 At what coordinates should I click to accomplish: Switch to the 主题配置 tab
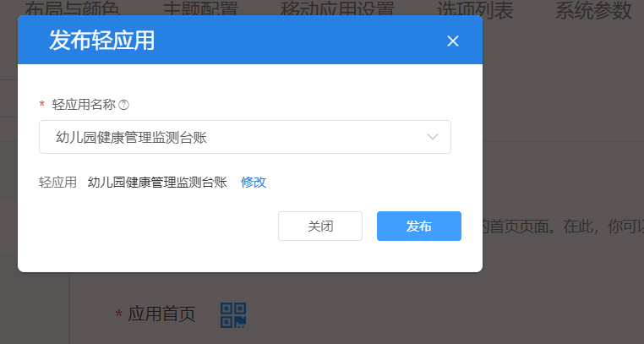click(200, 8)
